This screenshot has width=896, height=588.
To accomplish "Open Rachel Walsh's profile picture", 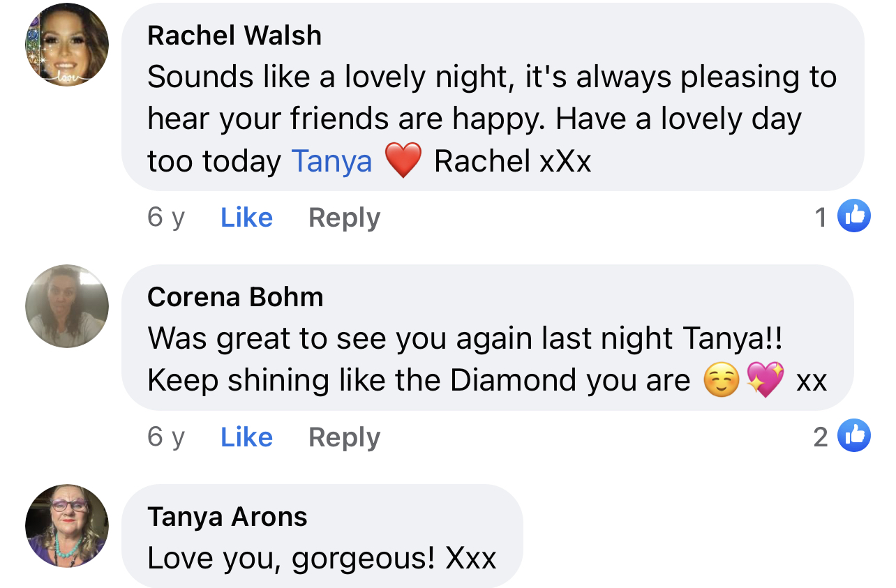I will click(67, 45).
